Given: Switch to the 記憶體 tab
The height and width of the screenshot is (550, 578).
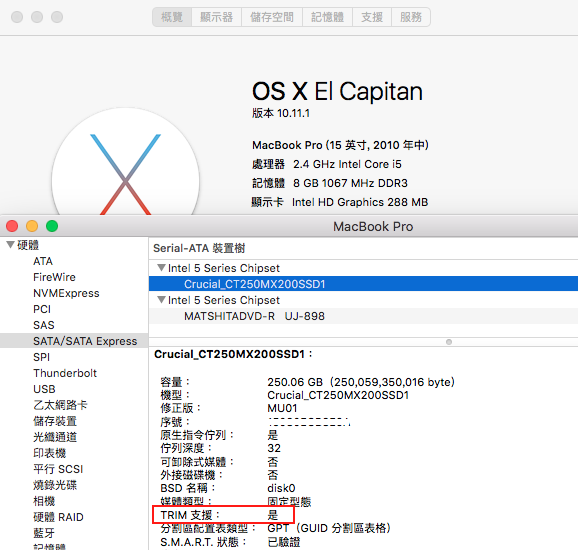Looking at the screenshot, I should tap(327, 17).
